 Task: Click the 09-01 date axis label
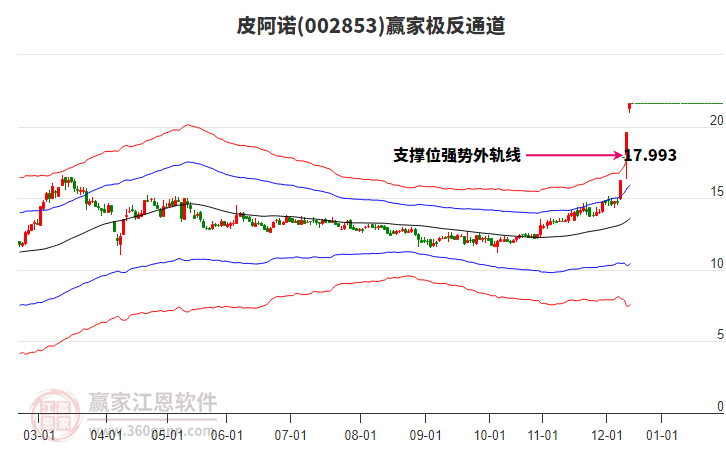pos(425,436)
